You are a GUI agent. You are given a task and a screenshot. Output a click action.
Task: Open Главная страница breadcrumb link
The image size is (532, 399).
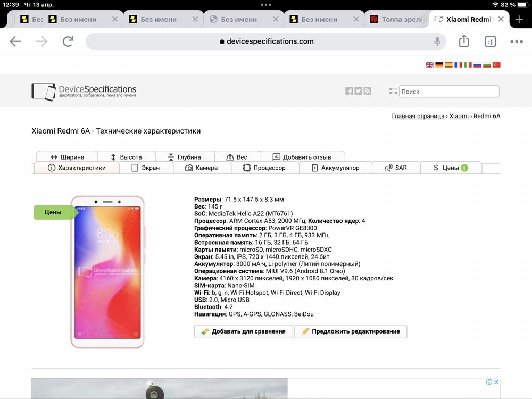[x=418, y=116]
